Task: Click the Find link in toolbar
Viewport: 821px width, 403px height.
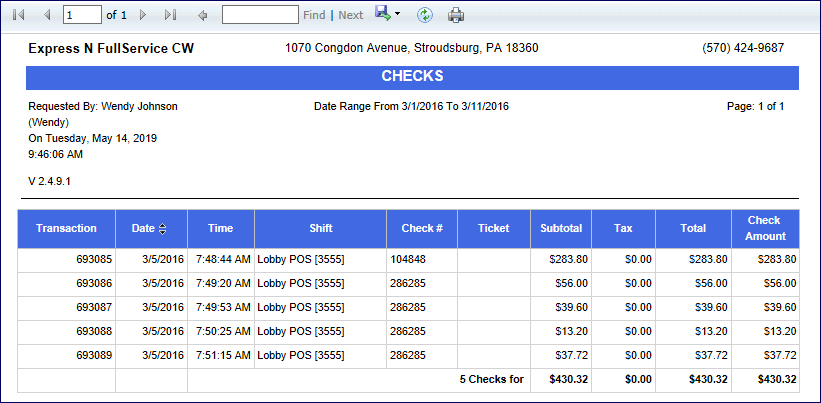Action: [x=314, y=15]
